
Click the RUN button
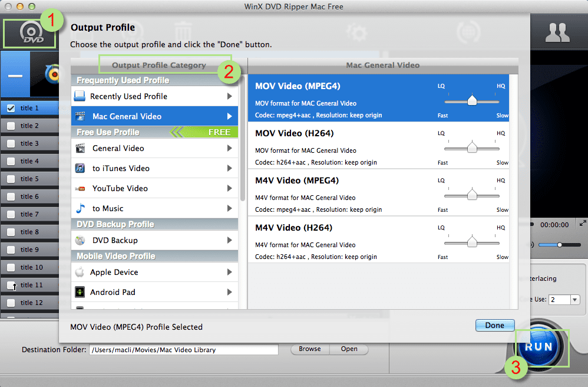[x=539, y=347]
